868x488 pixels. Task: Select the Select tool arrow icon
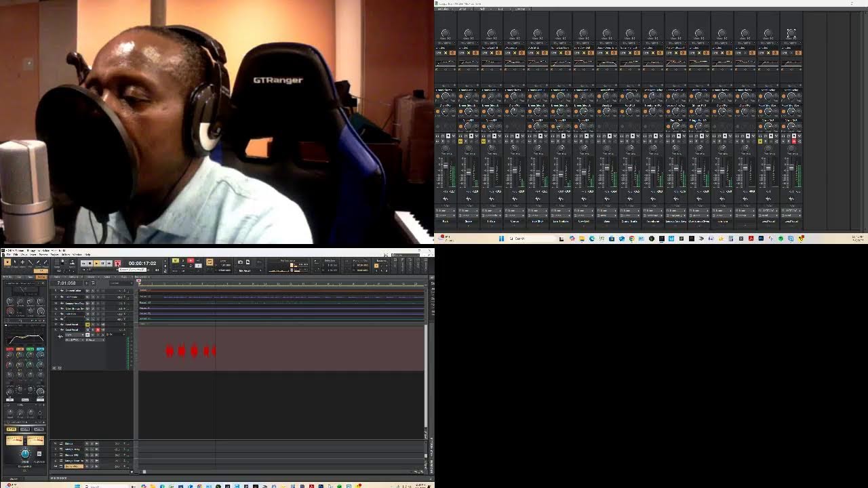15,262
